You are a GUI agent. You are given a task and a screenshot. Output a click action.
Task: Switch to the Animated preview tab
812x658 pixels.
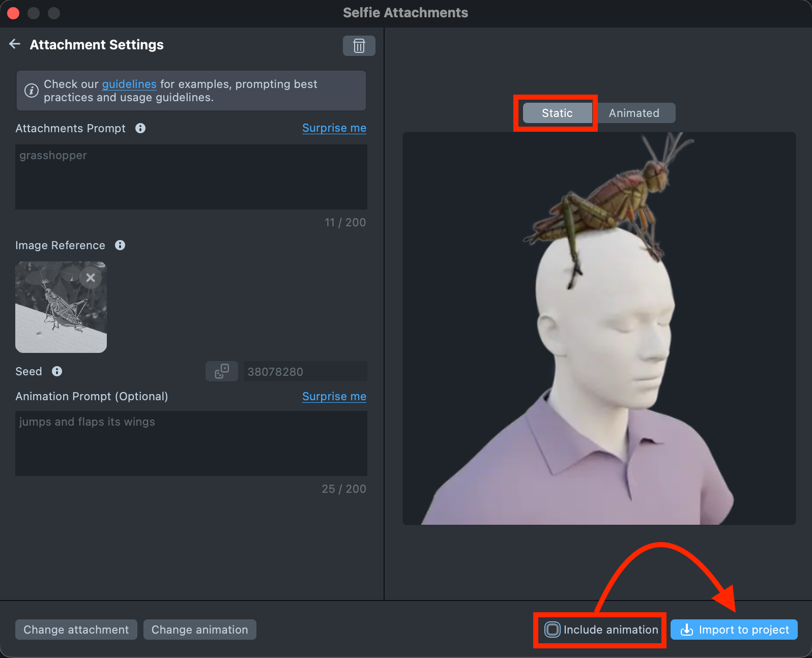[634, 113]
